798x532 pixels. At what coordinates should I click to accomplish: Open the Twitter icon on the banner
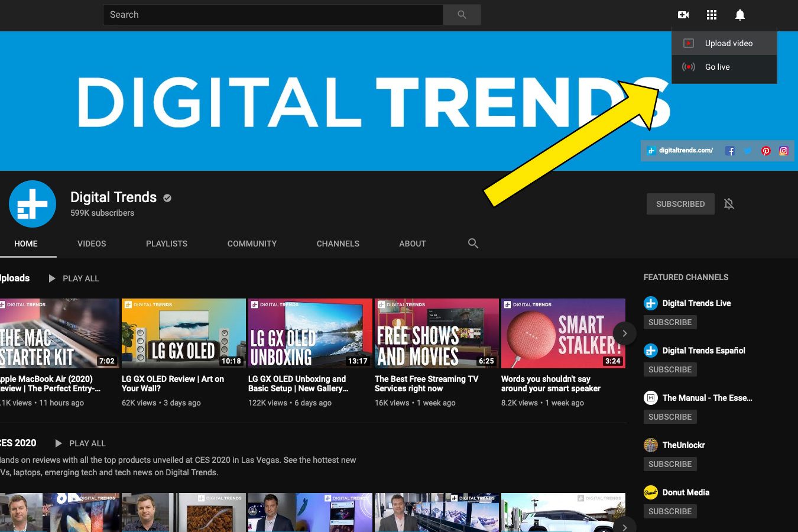[748, 151]
